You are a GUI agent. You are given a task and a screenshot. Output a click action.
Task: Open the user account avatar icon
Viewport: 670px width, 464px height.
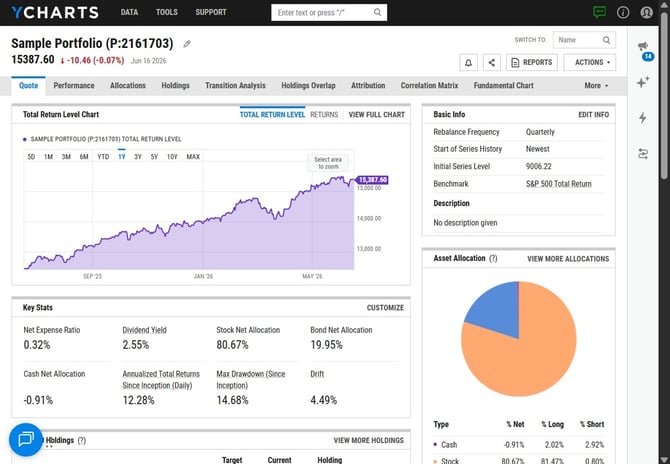click(x=646, y=12)
